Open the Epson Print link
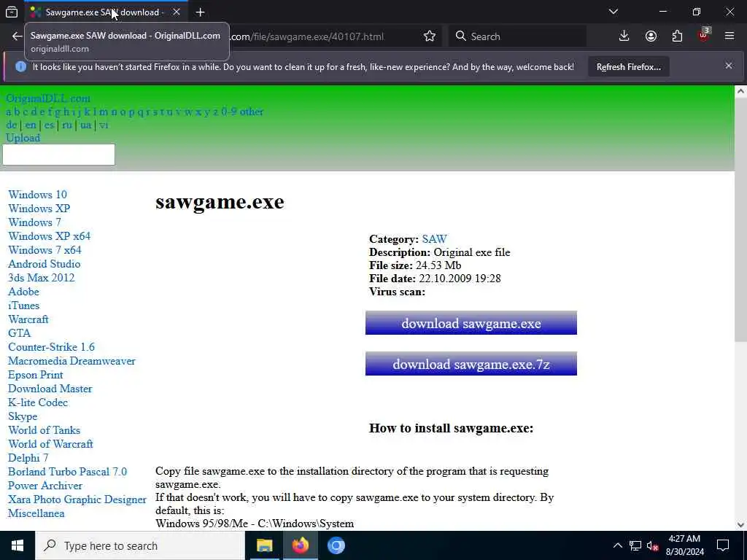Screen dimensions: 747x560 point(36,375)
